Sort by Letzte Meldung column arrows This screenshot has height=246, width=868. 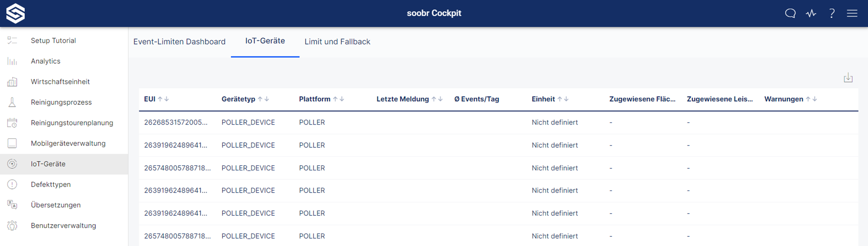click(437, 99)
